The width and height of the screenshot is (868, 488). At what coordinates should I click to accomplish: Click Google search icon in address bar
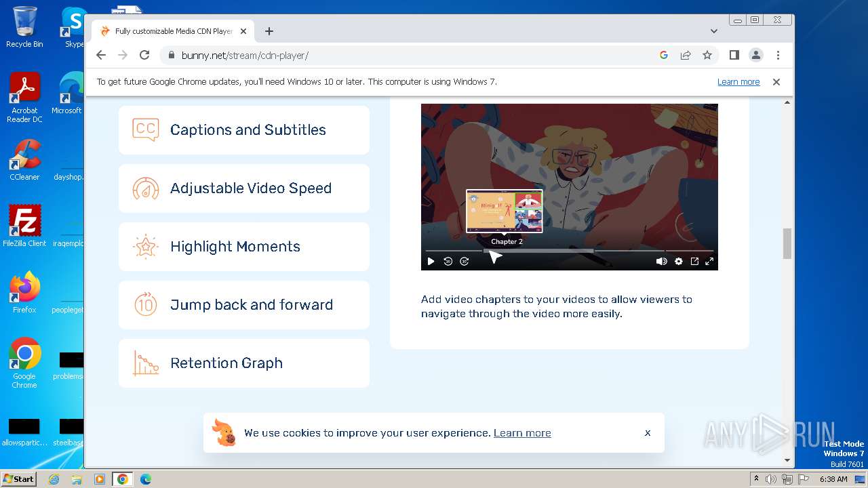(x=664, y=56)
